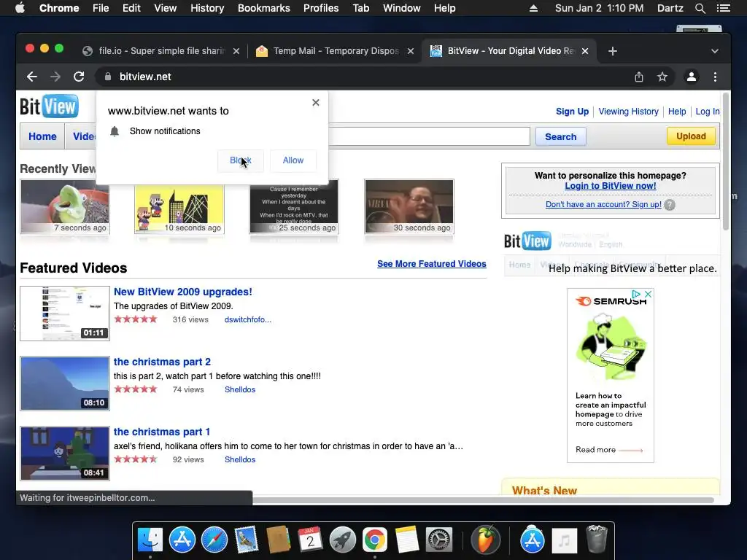Open the Home navigation tab
The height and width of the screenshot is (560, 747).
pyautogui.click(x=42, y=136)
